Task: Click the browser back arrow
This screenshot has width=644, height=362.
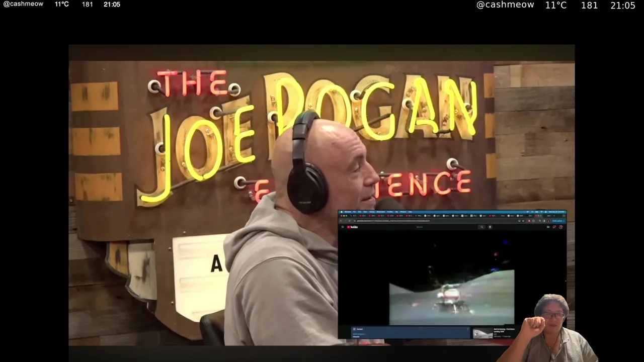Action: 341,221
